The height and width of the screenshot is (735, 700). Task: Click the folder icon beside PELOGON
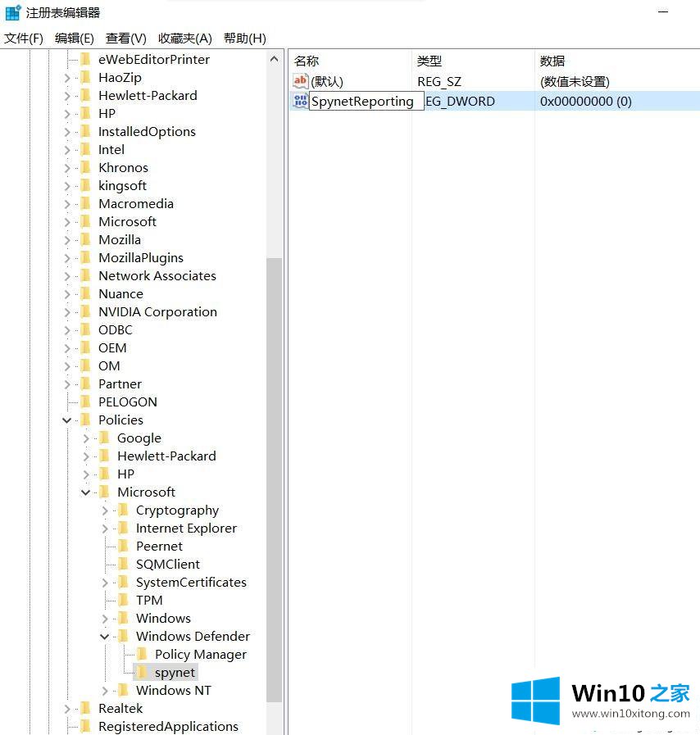pos(85,402)
